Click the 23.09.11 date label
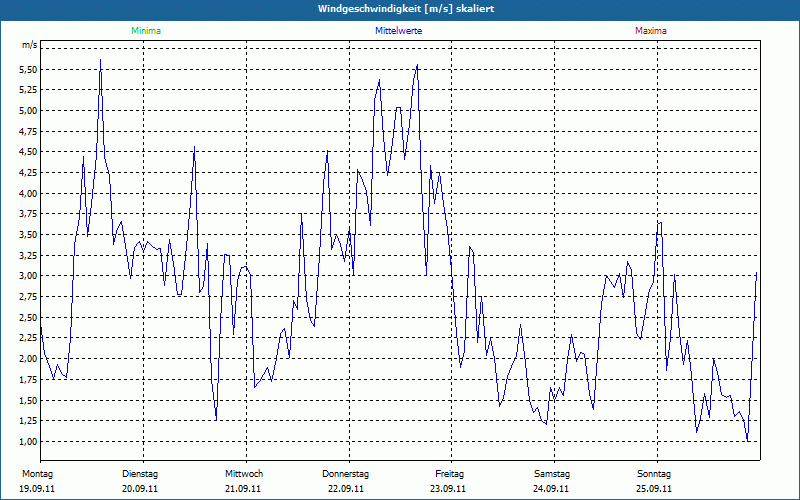The width and height of the screenshot is (800, 500). pyautogui.click(x=448, y=489)
